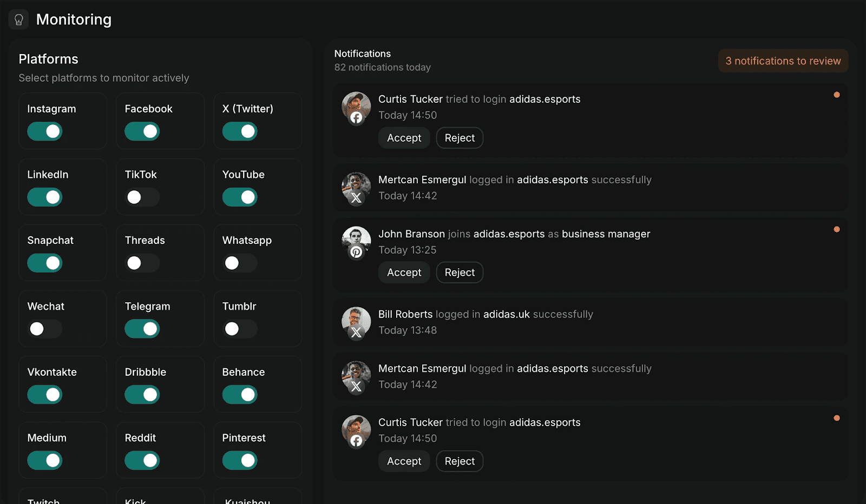
Task: Enable Threads monitoring
Action: 142,263
